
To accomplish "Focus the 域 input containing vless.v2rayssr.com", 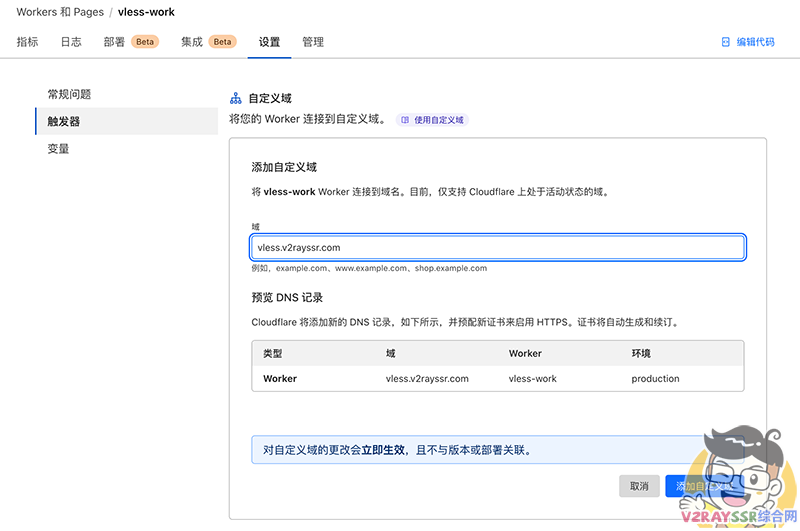I will pos(497,247).
